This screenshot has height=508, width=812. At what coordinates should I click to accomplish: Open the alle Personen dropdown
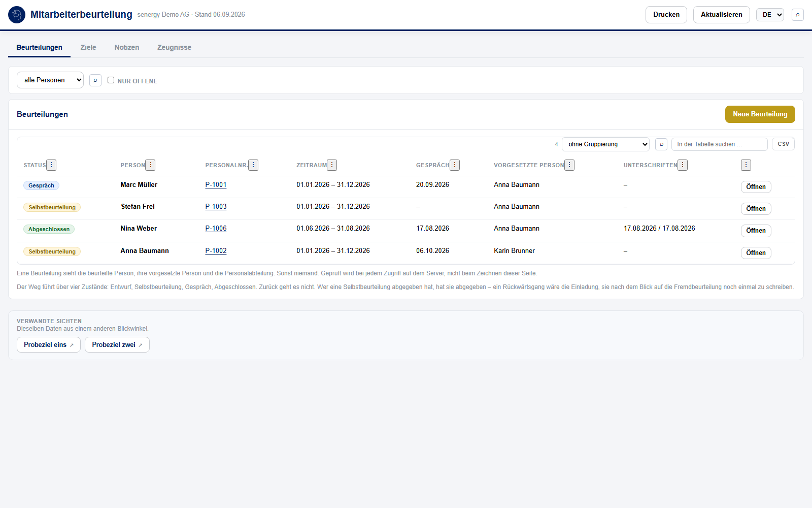(x=50, y=80)
